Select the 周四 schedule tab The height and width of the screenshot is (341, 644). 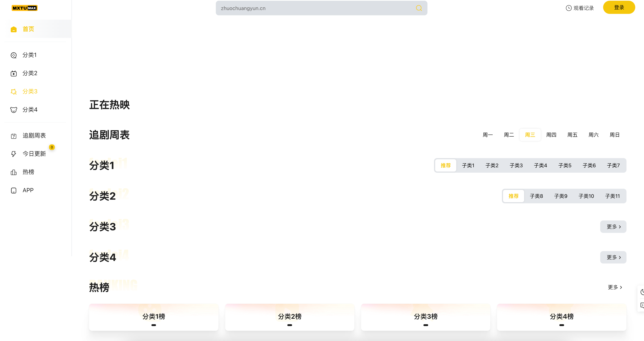[x=551, y=135]
